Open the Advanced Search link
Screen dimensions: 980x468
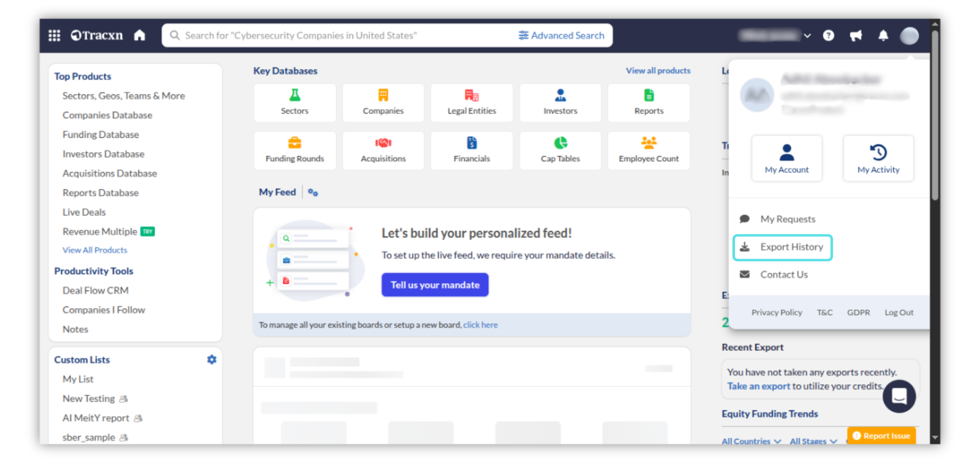click(x=561, y=35)
